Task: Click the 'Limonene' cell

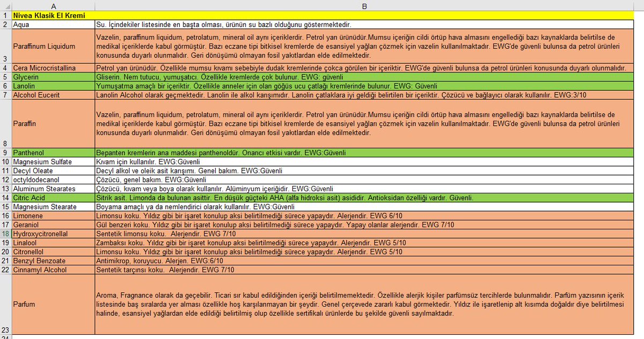Action: [x=53, y=216]
